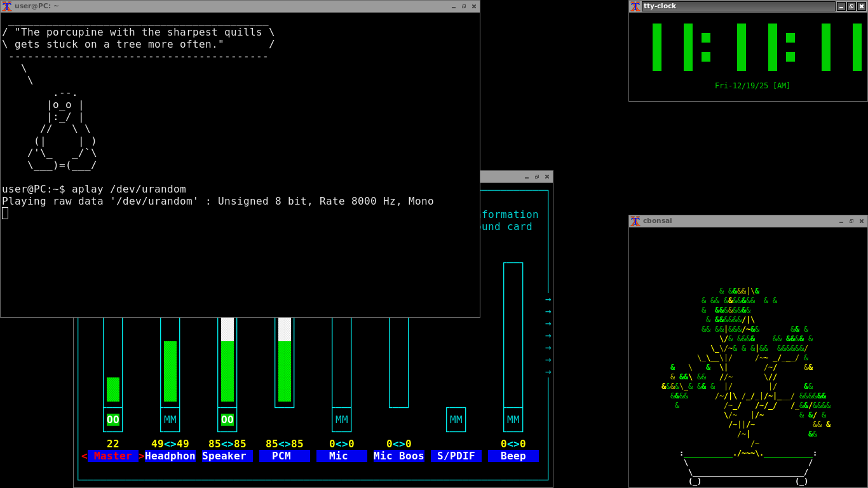Screen dimensions: 868x488
Task: Click the Beep volume bar in alsamixer
Action: click(513, 335)
